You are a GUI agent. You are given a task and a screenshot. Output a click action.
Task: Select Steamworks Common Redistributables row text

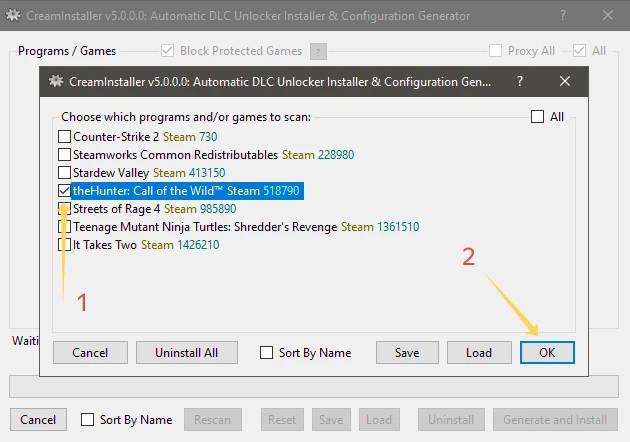click(214, 155)
